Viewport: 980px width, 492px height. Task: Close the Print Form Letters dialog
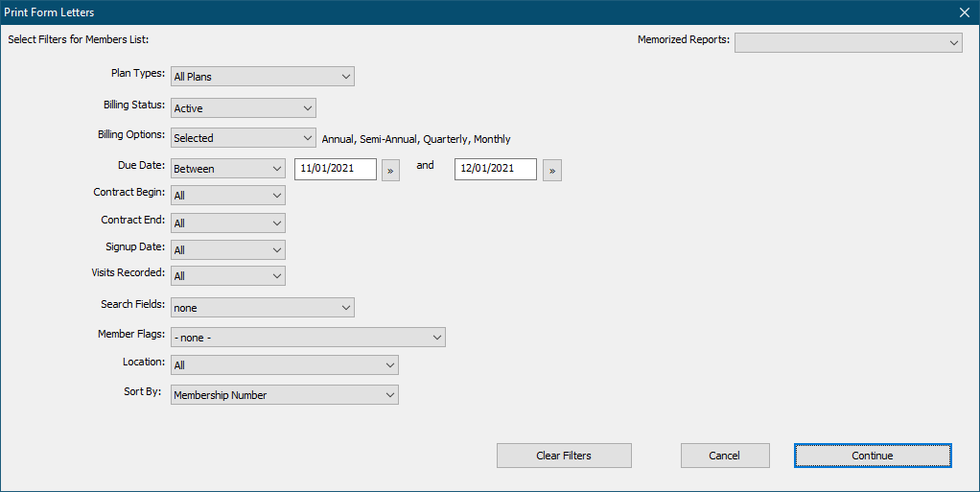click(x=964, y=12)
